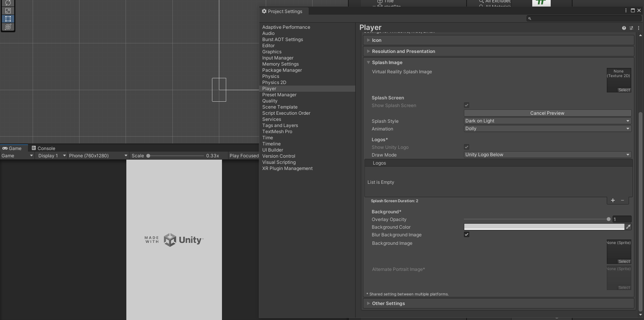644x320 pixels.
Task: Open Script Execution Order settings
Action: pos(286,113)
